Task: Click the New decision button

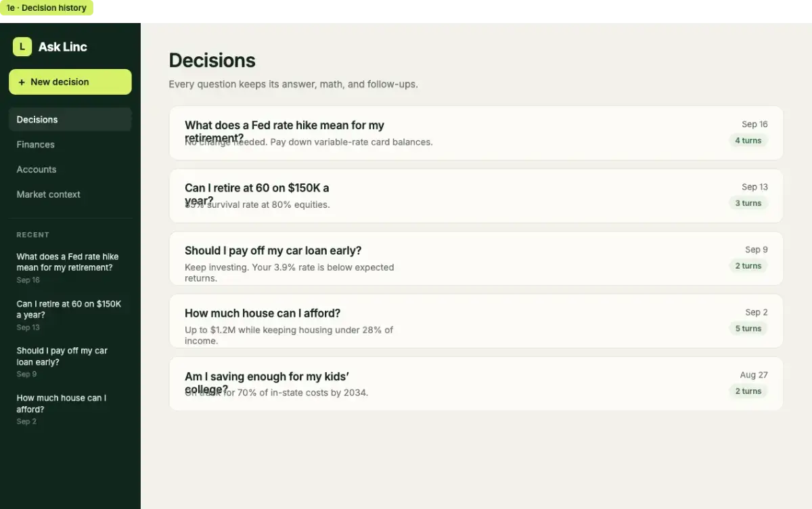Action: pos(70,82)
